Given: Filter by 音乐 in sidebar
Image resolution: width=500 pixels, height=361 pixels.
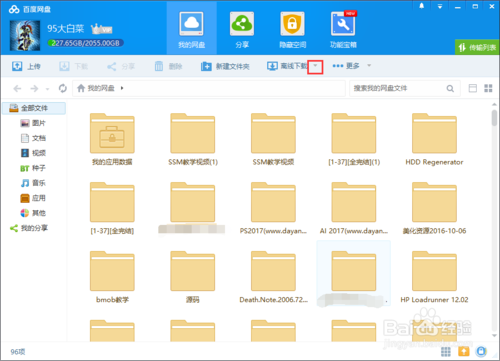Looking at the screenshot, I should 33,183.
